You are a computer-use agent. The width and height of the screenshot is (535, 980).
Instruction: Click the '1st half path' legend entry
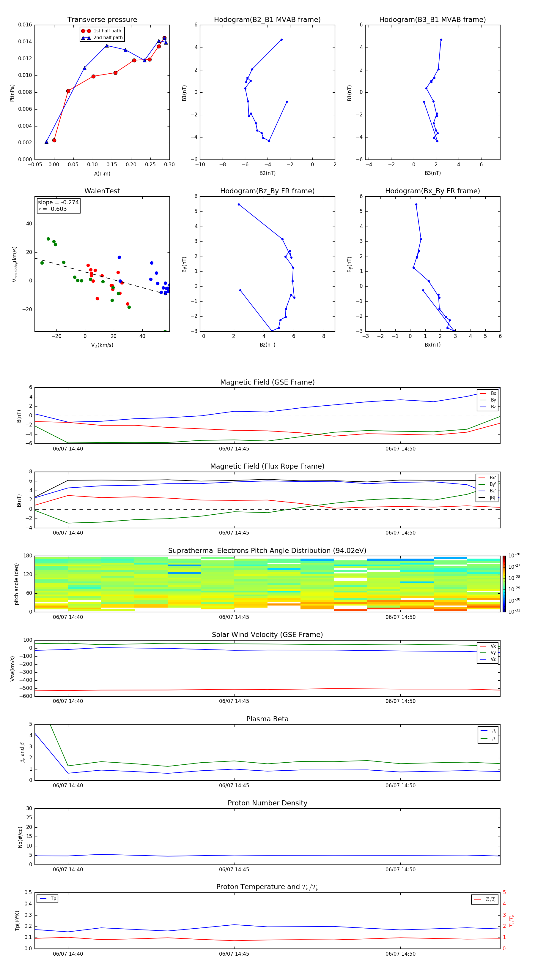tap(102, 31)
